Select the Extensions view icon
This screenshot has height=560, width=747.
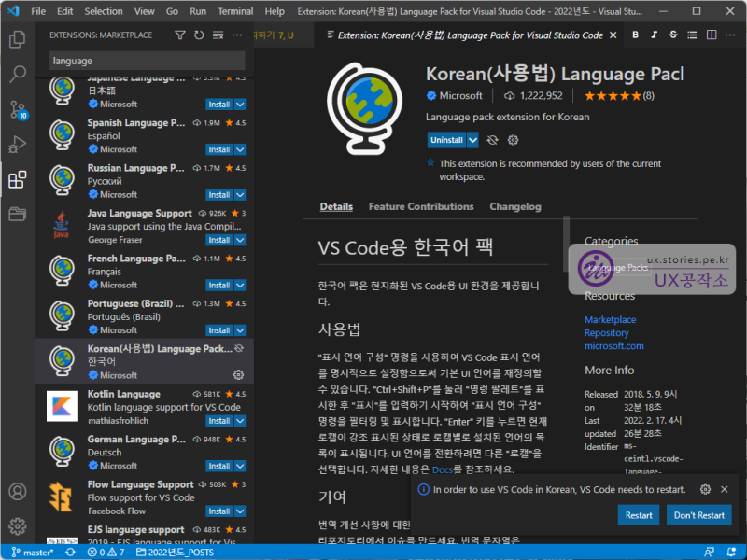[x=17, y=179]
